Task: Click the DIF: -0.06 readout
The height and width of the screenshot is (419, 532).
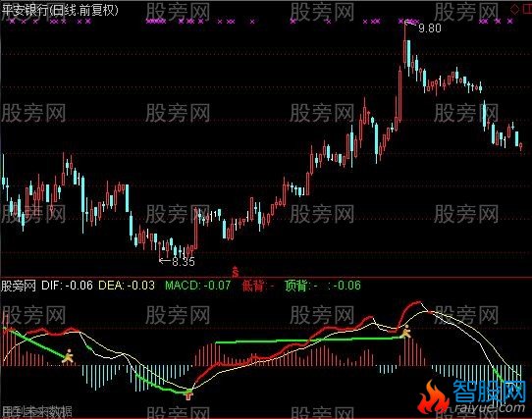Action: [x=67, y=286]
